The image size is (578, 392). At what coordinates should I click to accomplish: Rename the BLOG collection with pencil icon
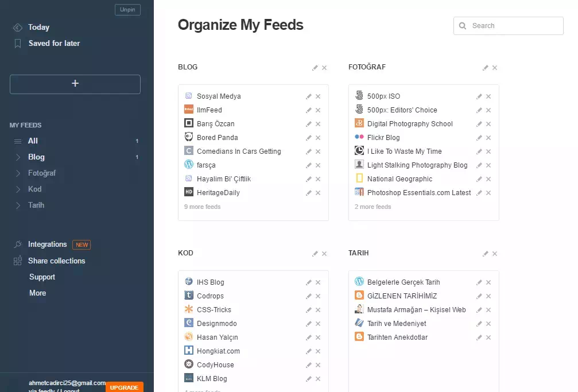[315, 68]
